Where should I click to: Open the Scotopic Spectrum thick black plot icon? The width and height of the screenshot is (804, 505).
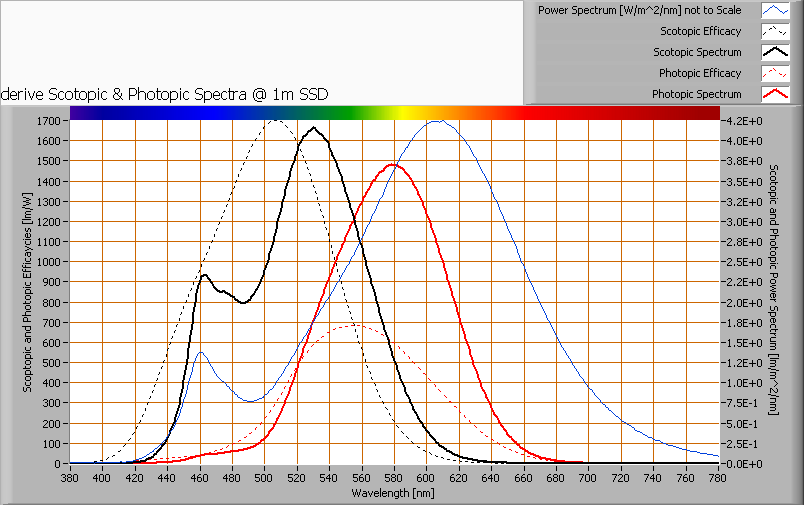tap(776, 52)
